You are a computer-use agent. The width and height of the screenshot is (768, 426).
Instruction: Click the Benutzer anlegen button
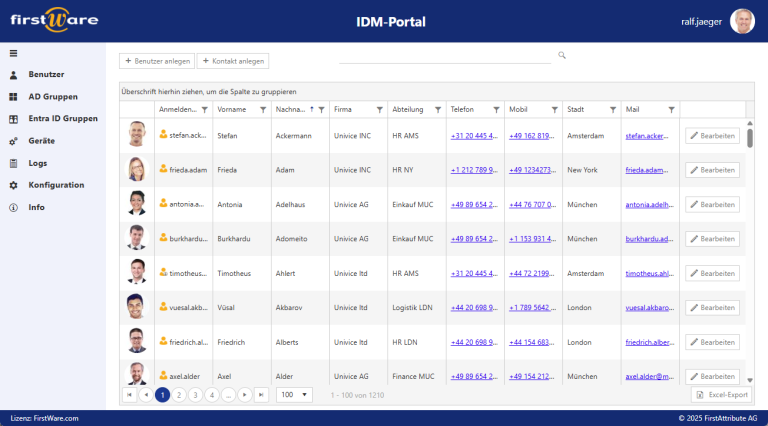(x=157, y=61)
